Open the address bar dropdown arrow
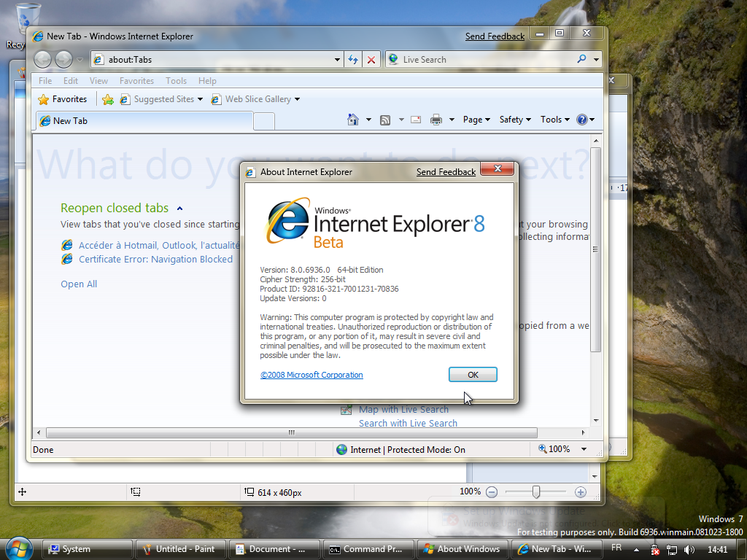This screenshot has width=747, height=560. (337, 60)
